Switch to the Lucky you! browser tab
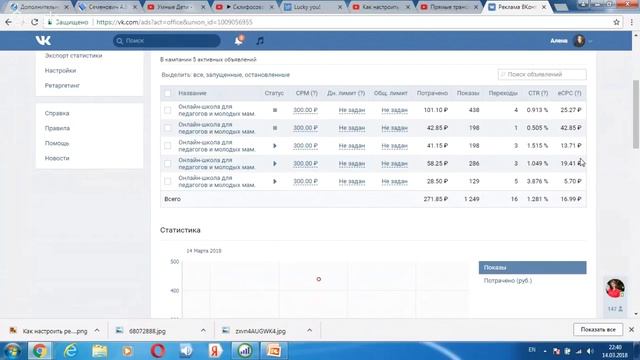The height and width of the screenshot is (360, 640). click(x=313, y=7)
